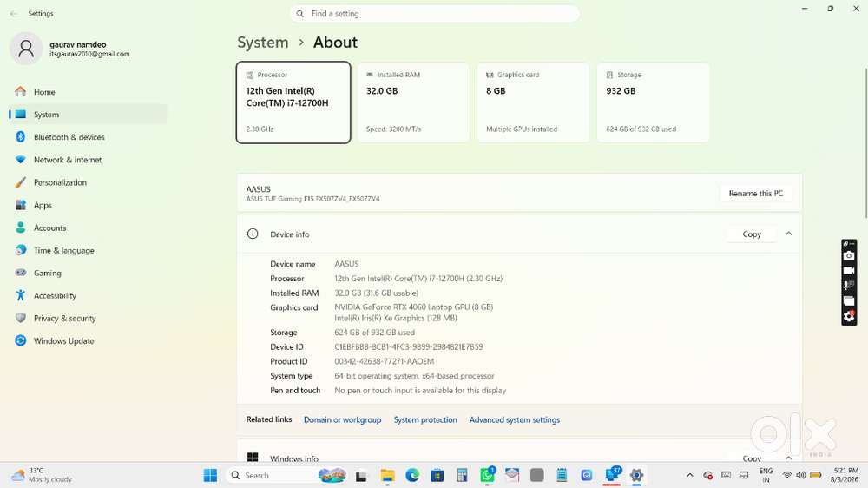Open File Explorer from the taskbar
The image size is (868, 488).
click(387, 475)
